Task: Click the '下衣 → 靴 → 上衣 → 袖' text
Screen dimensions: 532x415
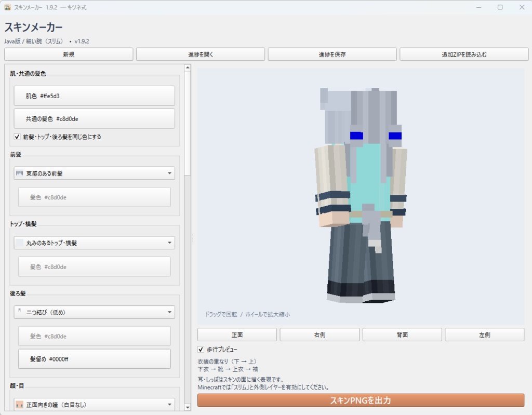Action: click(228, 369)
